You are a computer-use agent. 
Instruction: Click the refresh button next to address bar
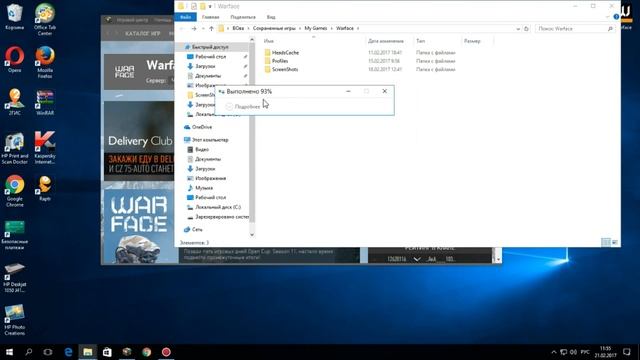tap(526, 29)
